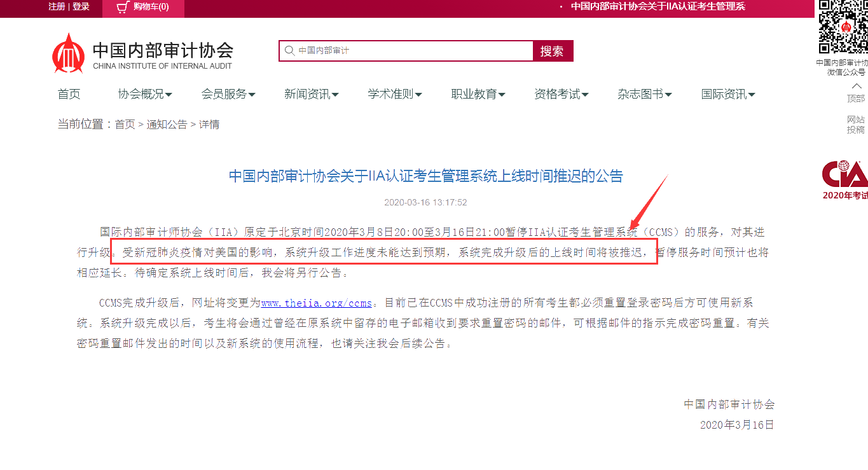Image resolution: width=868 pixels, height=470 pixels.
Task: Click the 登录 login link
Action: 81,6
